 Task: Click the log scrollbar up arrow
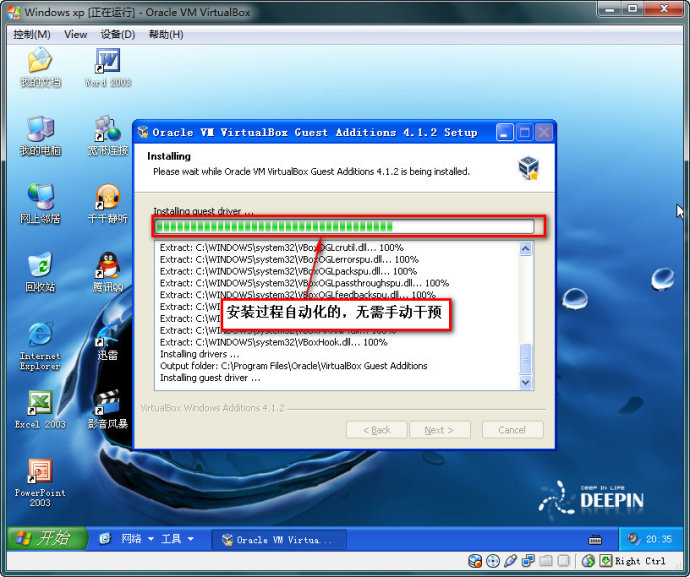tap(525, 249)
